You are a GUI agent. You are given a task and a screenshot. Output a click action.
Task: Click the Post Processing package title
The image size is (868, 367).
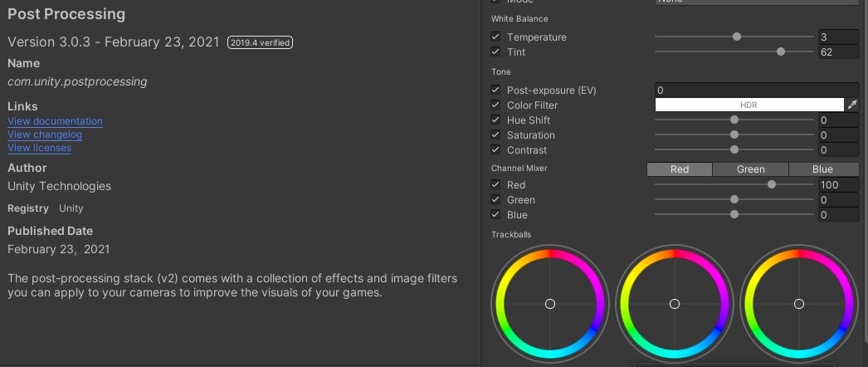66,14
